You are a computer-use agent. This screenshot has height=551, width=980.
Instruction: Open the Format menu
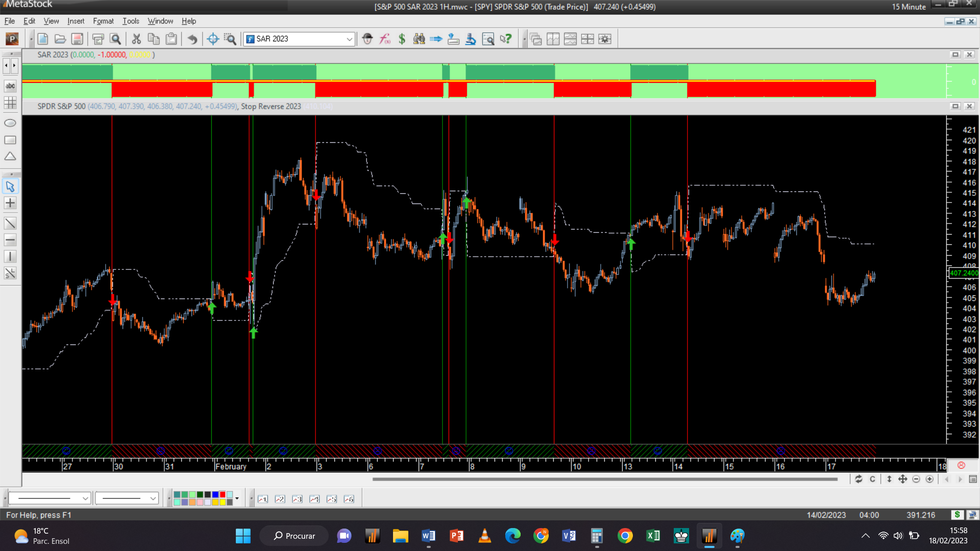pyautogui.click(x=103, y=21)
